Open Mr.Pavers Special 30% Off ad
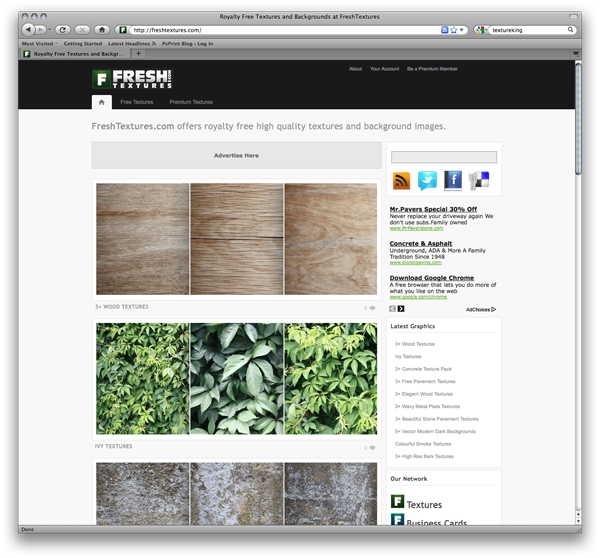This screenshot has width=600, height=558. pyautogui.click(x=433, y=209)
